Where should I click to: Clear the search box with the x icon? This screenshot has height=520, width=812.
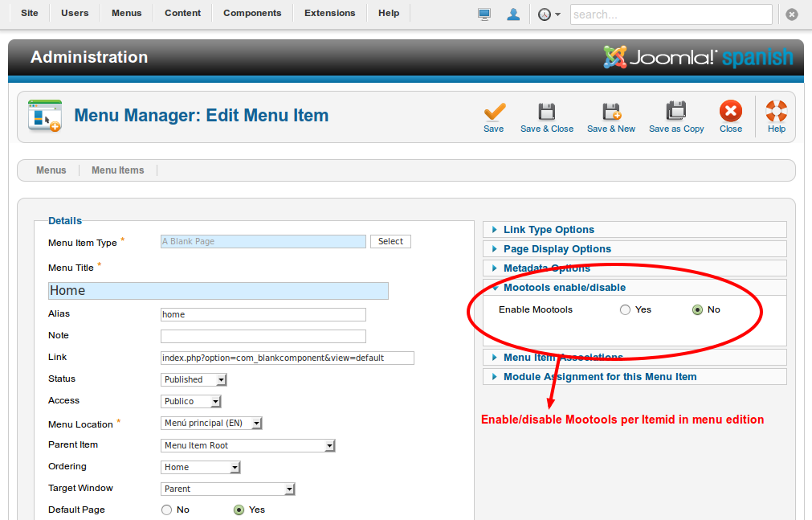[791, 14]
